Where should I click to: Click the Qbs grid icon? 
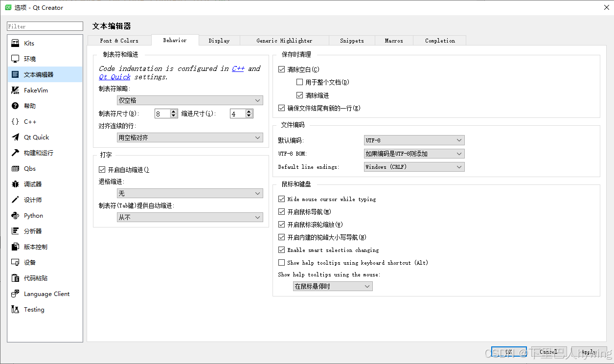point(15,169)
